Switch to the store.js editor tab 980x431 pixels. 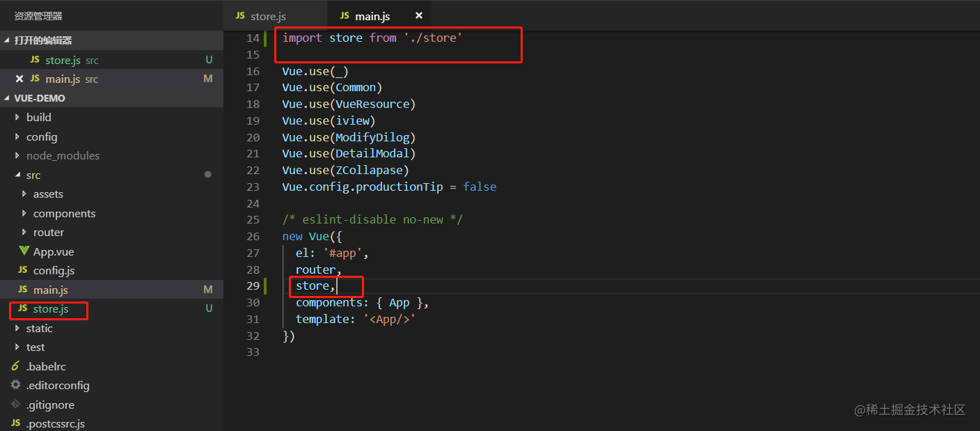(x=276, y=15)
